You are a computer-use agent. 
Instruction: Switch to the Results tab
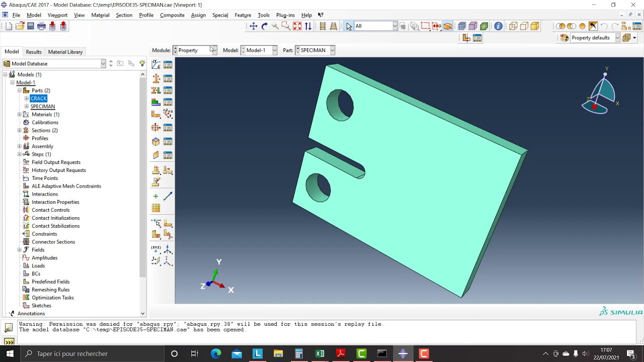(34, 52)
